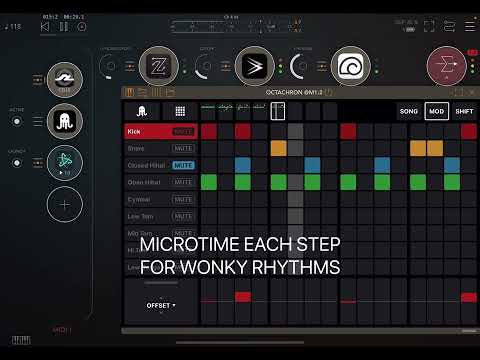Toggle the first red Kick step
The image size is (480, 360).
[209, 131]
